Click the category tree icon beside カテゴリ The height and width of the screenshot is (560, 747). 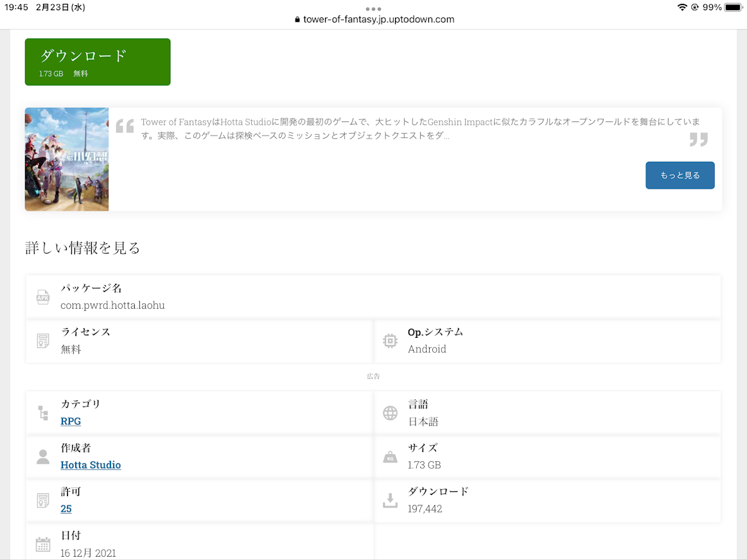(43, 413)
